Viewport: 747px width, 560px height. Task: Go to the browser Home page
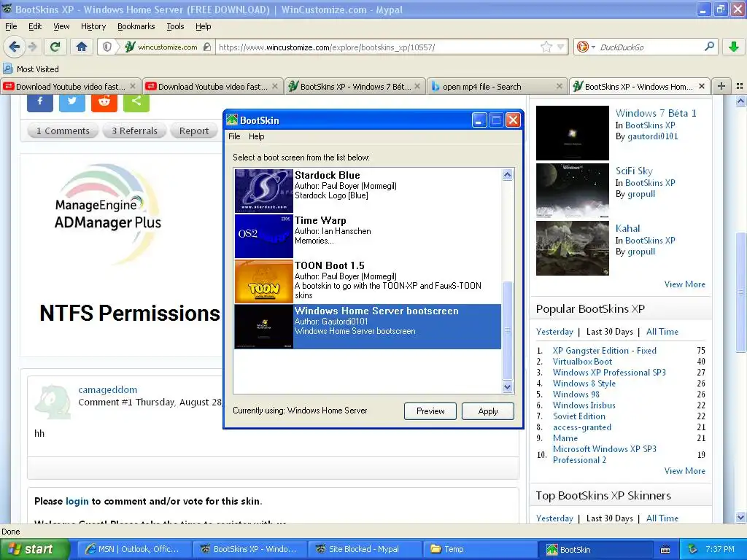coord(82,47)
